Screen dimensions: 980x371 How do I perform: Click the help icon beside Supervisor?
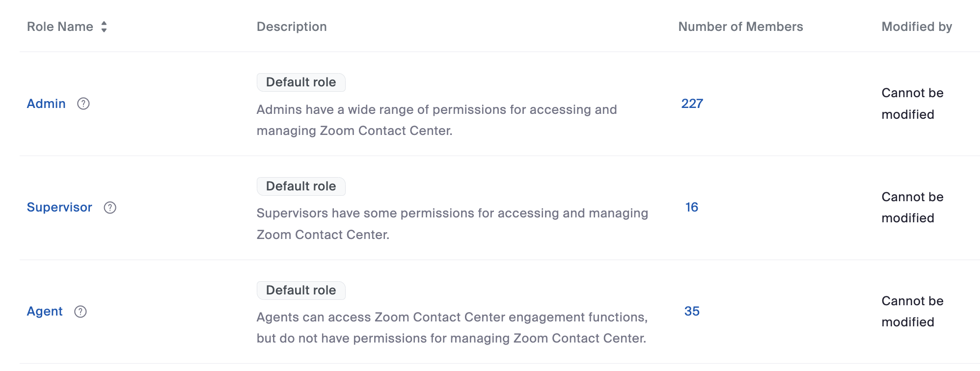pyautogui.click(x=110, y=208)
